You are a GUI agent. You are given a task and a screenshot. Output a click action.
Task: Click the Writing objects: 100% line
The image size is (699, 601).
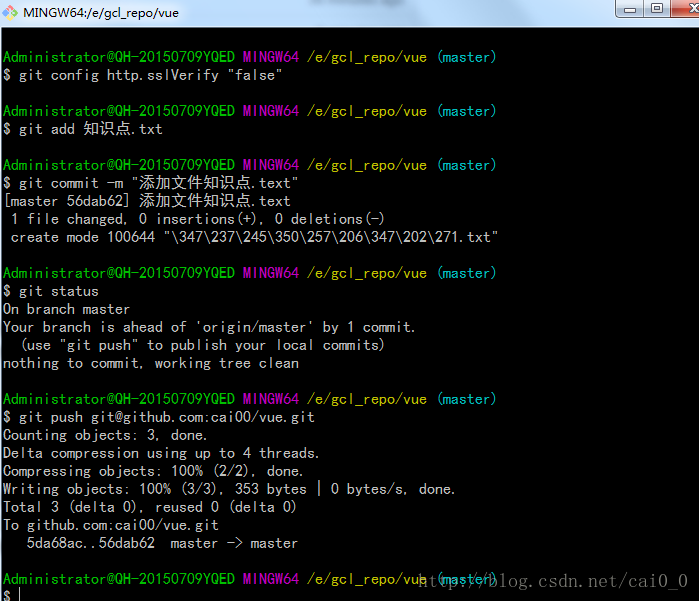tap(229, 489)
